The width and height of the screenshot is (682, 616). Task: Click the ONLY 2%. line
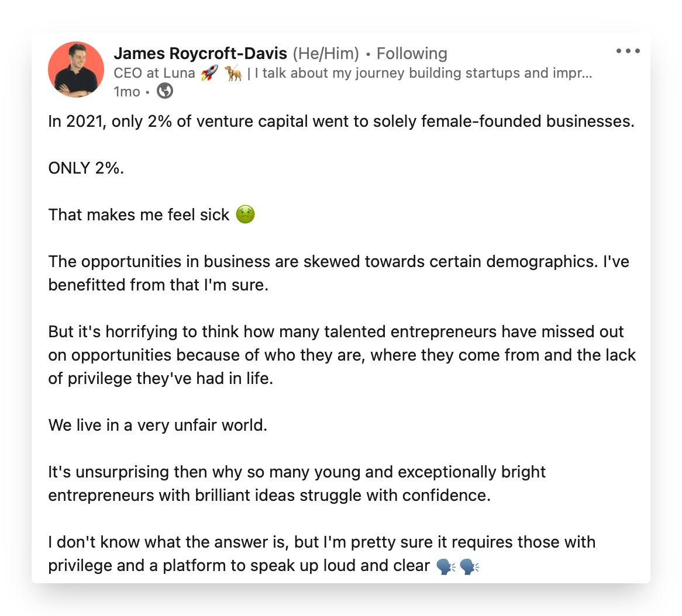[x=86, y=168]
